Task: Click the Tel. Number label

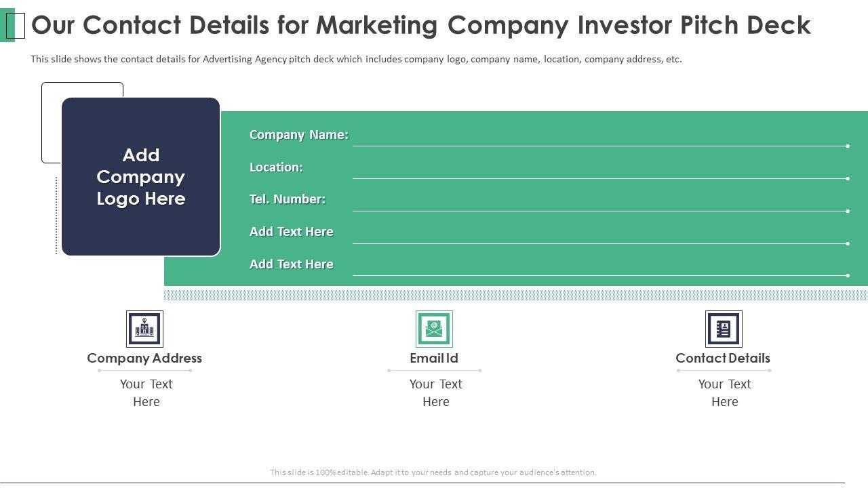Action: 287,199
